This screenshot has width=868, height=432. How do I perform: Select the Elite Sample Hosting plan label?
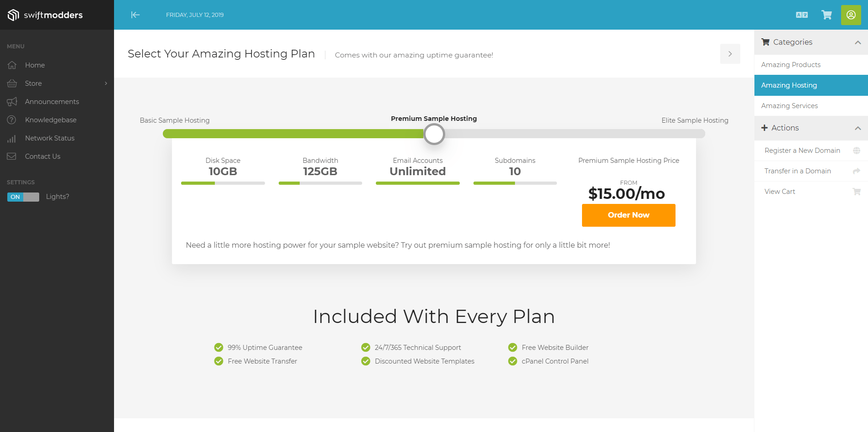(x=695, y=120)
